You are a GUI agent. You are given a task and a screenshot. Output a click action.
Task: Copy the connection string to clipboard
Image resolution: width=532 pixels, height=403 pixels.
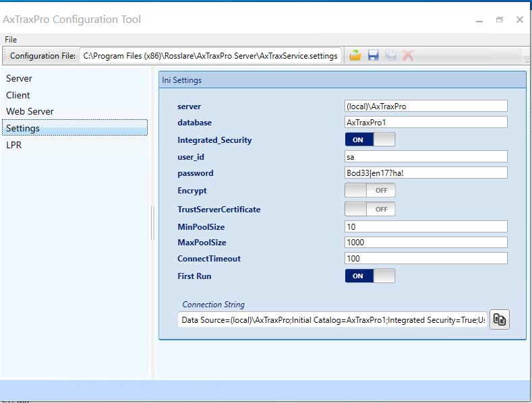pyautogui.click(x=500, y=319)
